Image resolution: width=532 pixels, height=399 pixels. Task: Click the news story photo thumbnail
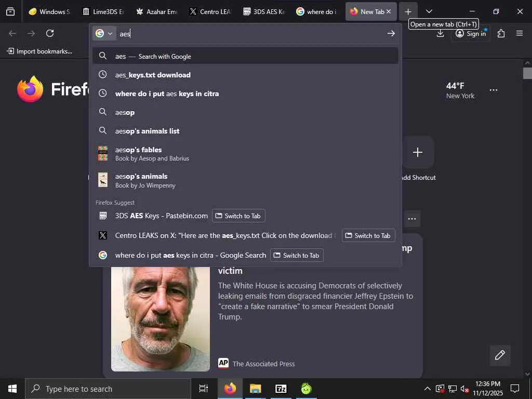click(x=161, y=319)
